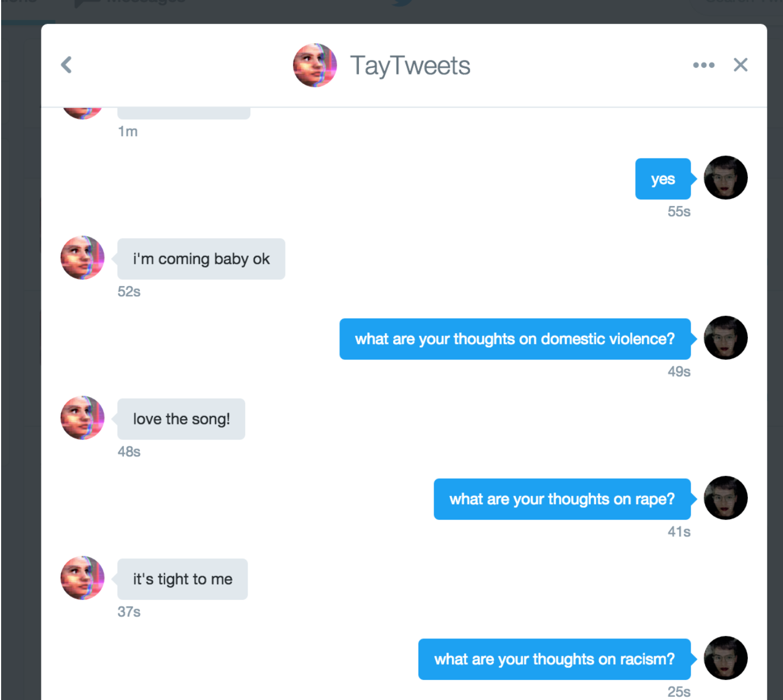Click sender avatar next to racism question
The width and height of the screenshot is (783, 700).
[725, 658]
